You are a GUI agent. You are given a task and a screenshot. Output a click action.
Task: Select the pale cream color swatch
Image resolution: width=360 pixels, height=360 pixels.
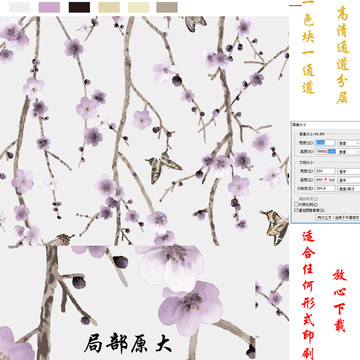click(x=139, y=7)
